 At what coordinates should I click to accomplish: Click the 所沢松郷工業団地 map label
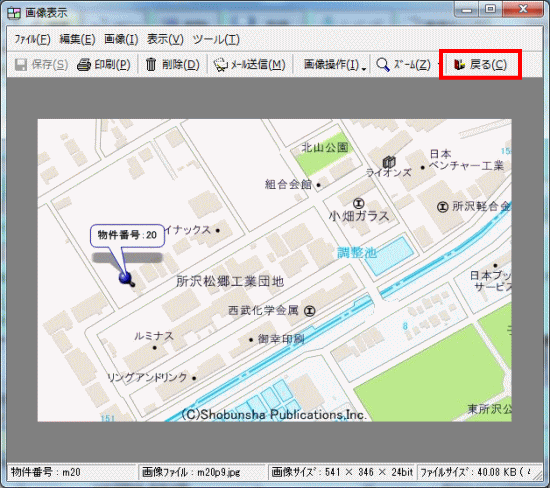(230, 281)
